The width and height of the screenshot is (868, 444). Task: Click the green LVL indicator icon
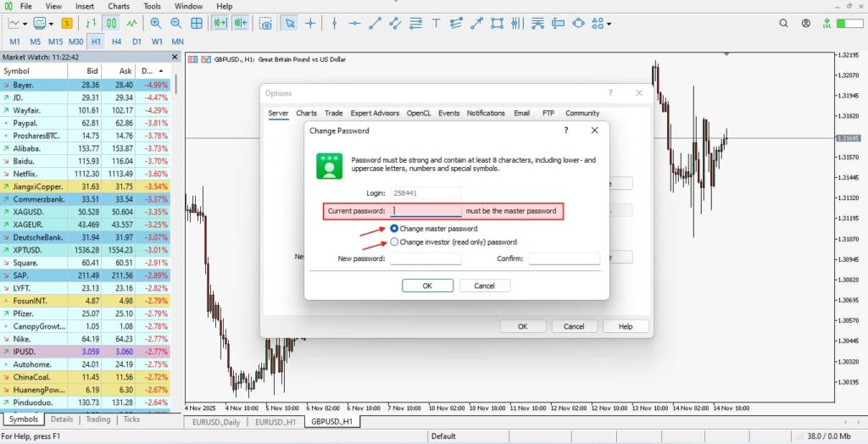pyautogui.click(x=827, y=23)
